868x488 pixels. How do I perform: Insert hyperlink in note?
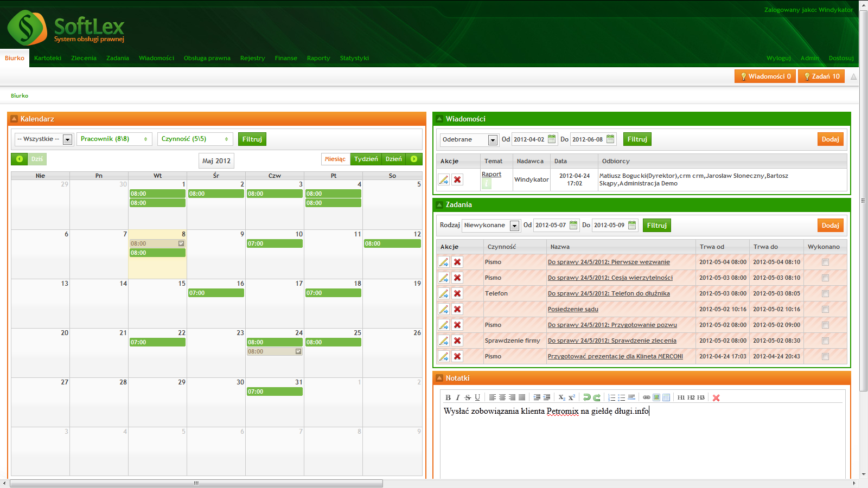(x=647, y=397)
